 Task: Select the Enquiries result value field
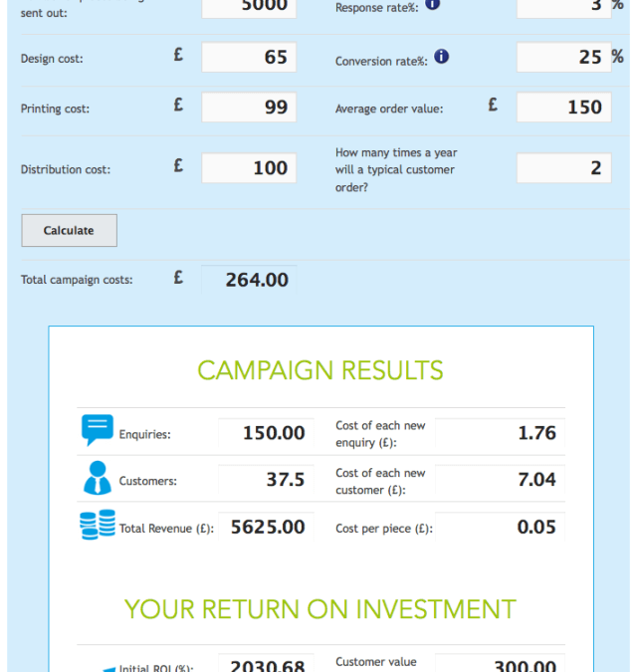[266, 433]
